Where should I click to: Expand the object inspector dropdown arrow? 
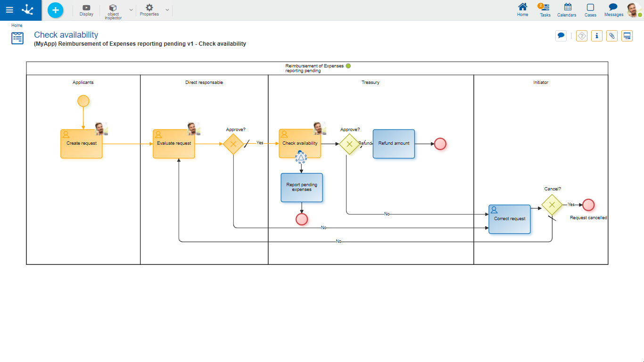(131, 10)
